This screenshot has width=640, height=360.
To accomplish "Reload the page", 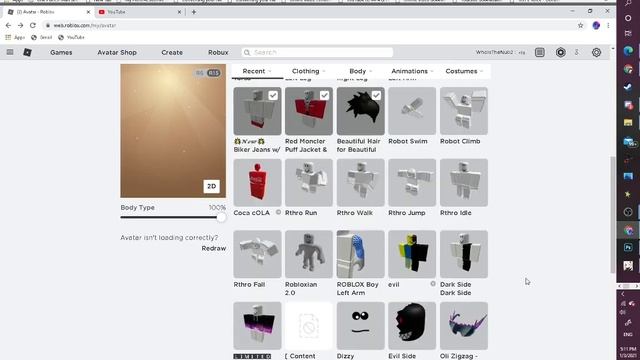I will (x=33, y=25).
